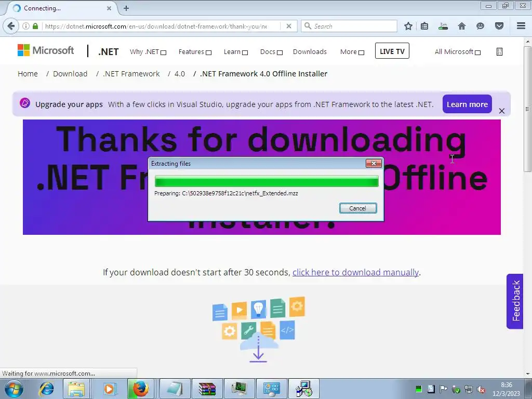The width and height of the screenshot is (532, 399).
Task: Open the Firefox hamburger menu
Action: tap(521, 26)
